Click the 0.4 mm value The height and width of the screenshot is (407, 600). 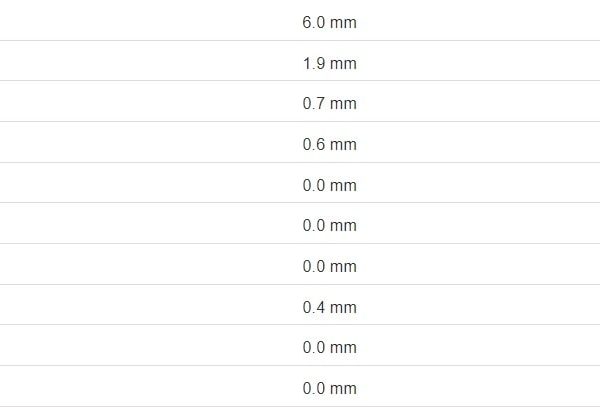pos(329,307)
